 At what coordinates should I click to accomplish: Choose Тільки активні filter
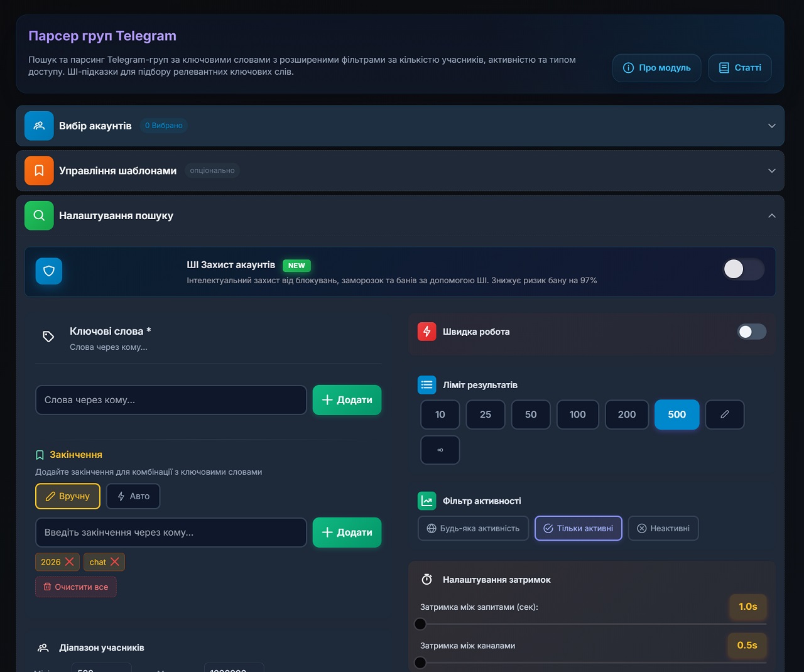[579, 528]
